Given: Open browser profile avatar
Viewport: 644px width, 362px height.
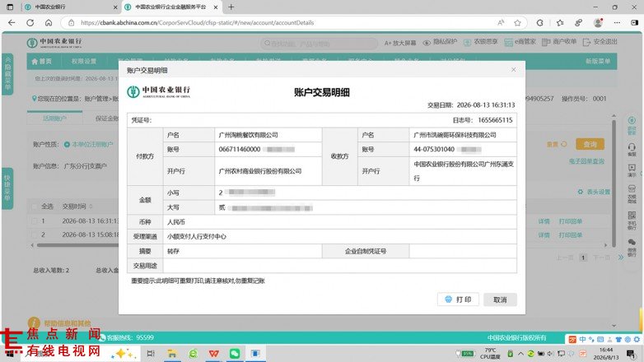Looking at the screenshot, I should [599, 22].
